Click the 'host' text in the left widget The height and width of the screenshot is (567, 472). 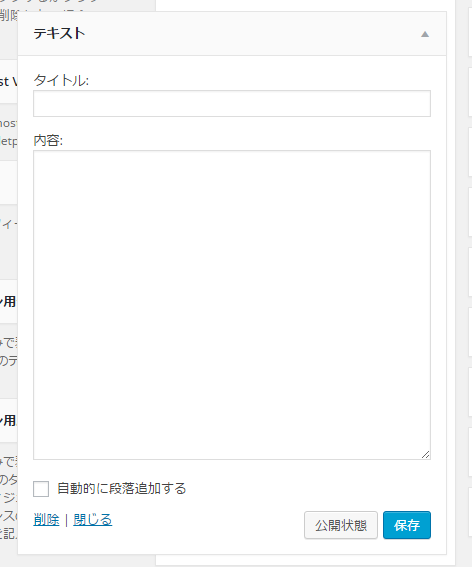pos(8,123)
